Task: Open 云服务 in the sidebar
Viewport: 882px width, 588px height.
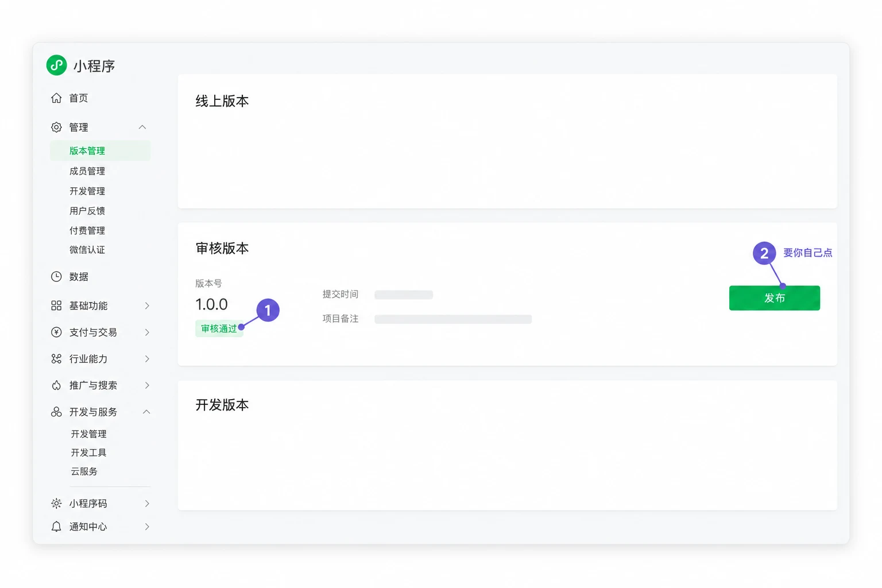Action: 84,471
